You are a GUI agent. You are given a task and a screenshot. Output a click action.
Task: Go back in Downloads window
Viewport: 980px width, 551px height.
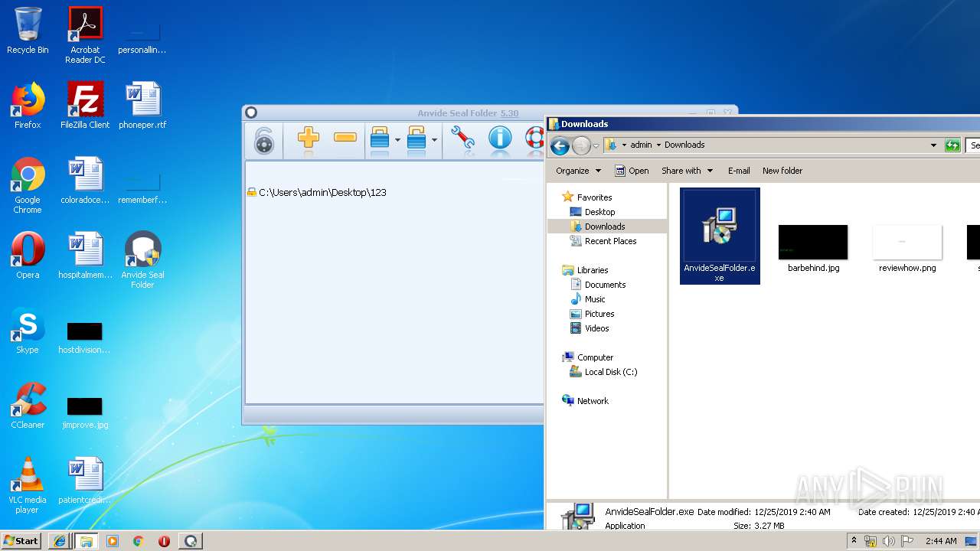(x=560, y=145)
